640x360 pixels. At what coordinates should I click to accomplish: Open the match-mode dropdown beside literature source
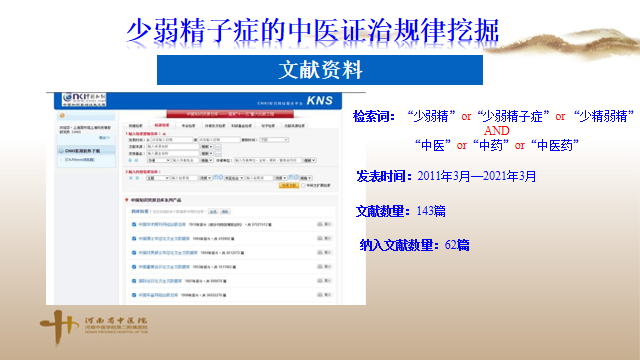[x=207, y=147]
